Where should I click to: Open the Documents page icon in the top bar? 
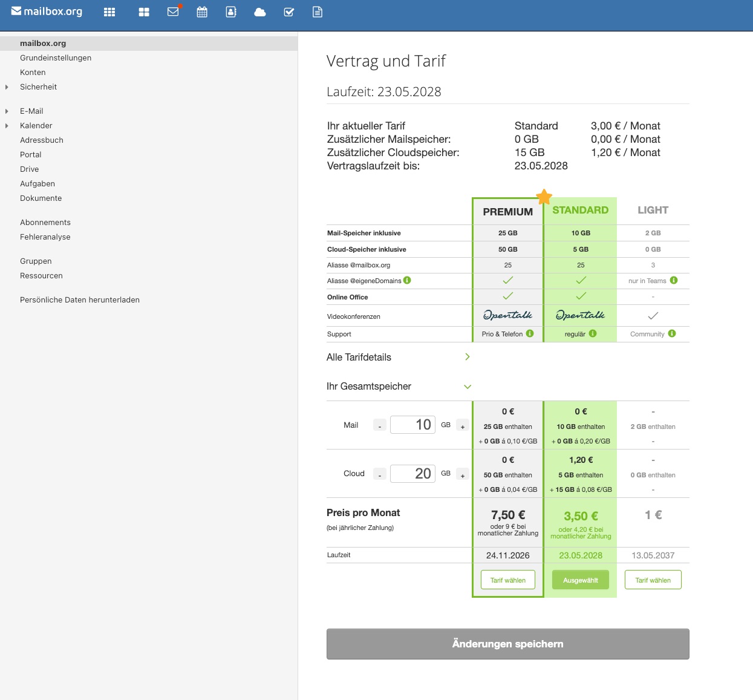[318, 12]
